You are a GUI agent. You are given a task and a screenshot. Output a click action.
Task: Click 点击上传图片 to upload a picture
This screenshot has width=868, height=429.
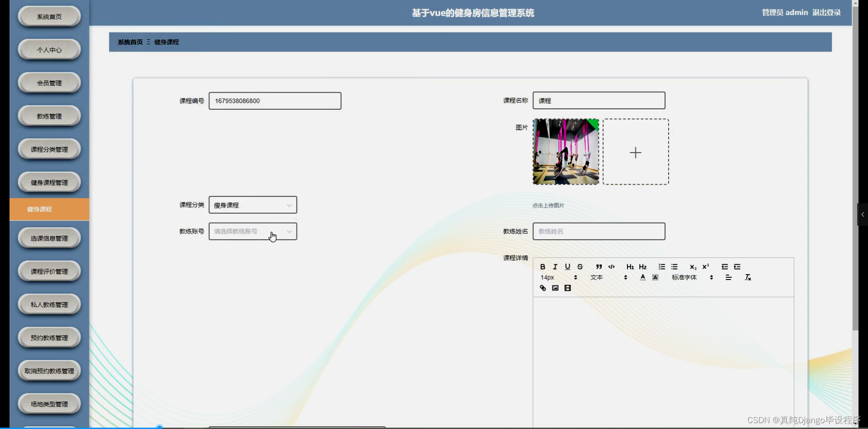[548, 205]
